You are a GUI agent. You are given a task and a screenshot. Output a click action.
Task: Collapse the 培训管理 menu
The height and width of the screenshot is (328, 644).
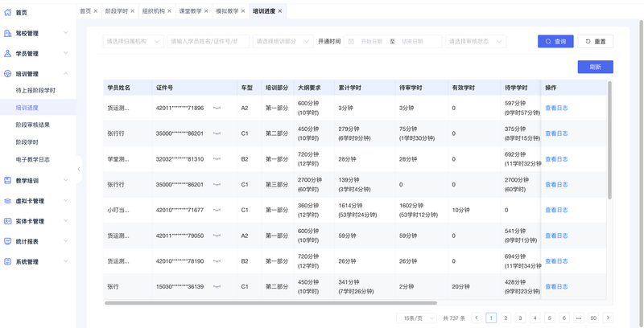coord(66,73)
